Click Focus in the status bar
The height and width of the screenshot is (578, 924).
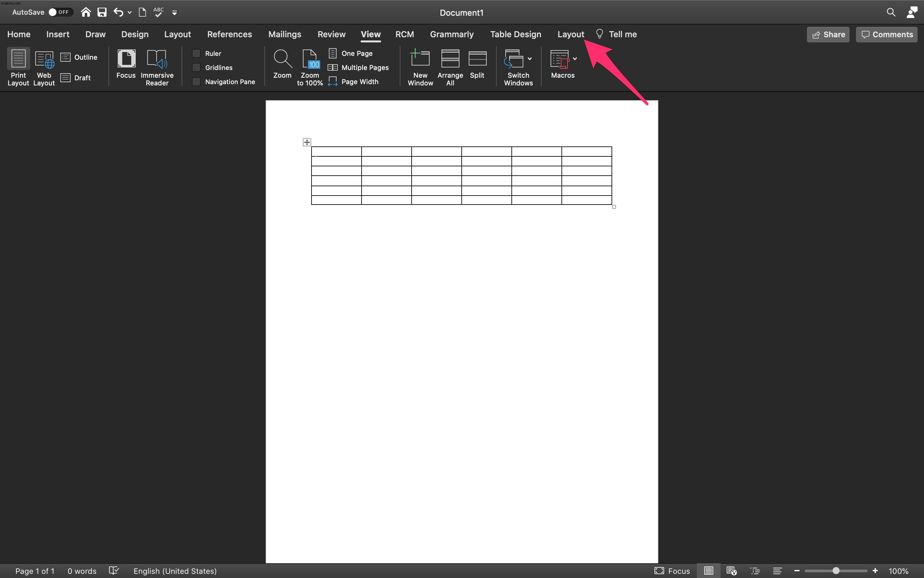point(672,571)
